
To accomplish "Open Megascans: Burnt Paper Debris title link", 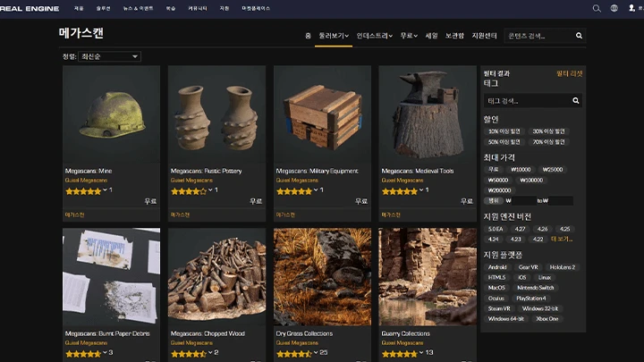I will (107, 333).
